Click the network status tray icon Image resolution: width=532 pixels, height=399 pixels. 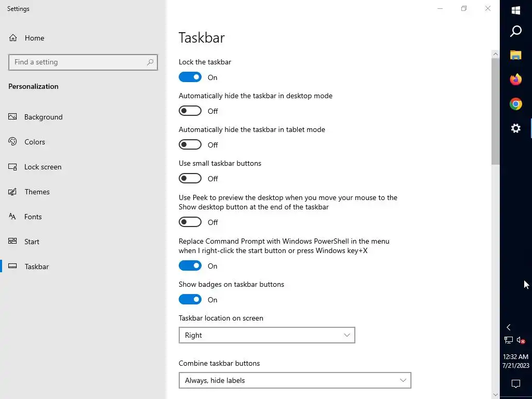tap(509, 340)
